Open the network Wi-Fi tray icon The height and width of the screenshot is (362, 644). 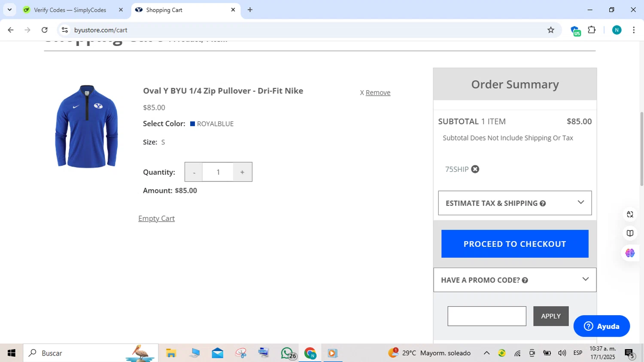coord(517,353)
